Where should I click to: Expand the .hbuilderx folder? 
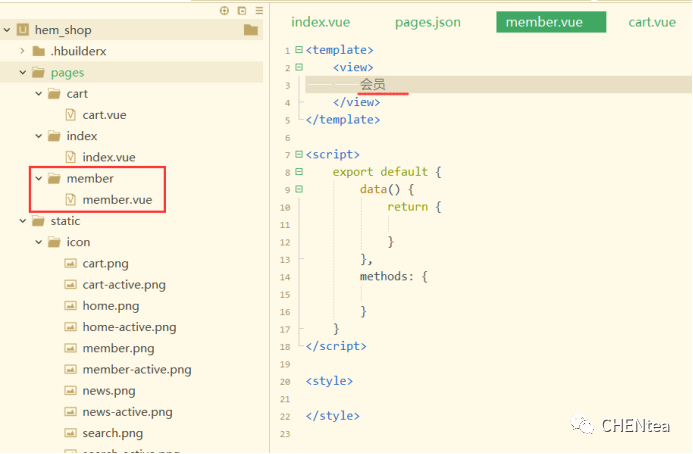coord(22,51)
